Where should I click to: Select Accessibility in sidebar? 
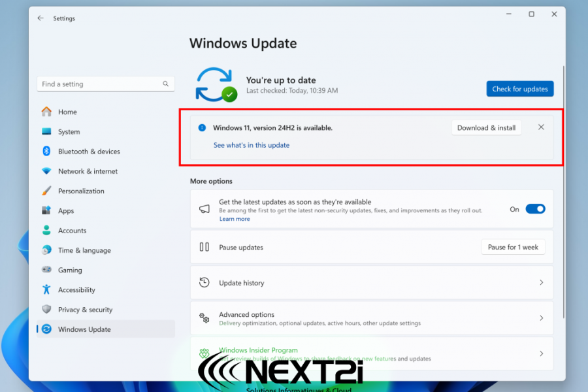point(106,289)
